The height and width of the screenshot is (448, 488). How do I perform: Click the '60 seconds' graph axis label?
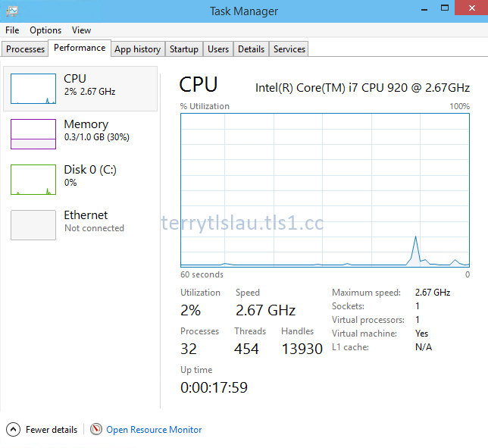[x=202, y=274]
